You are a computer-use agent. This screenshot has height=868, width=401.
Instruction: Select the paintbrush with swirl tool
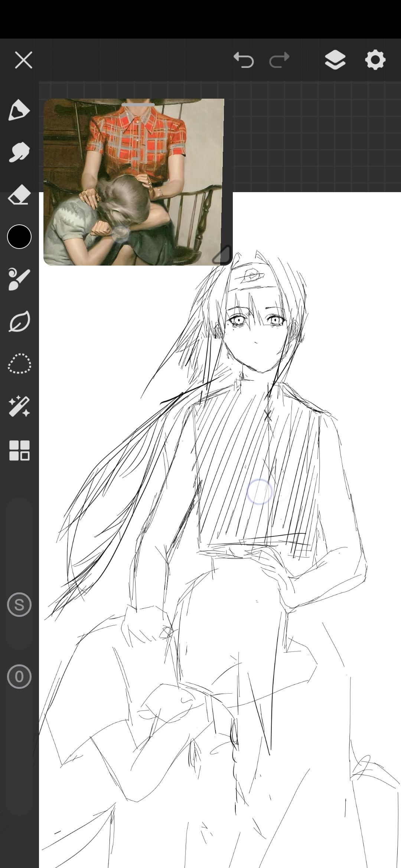(19, 279)
